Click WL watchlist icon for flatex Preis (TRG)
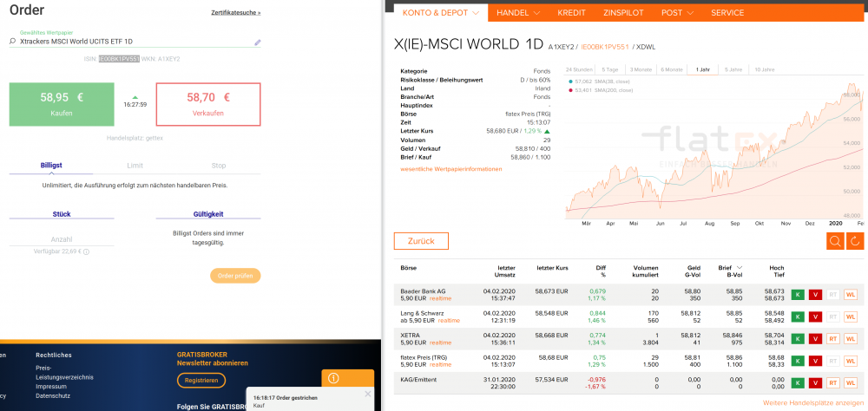Image resolution: width=868 pixels, height=411 pixels. 851,362
